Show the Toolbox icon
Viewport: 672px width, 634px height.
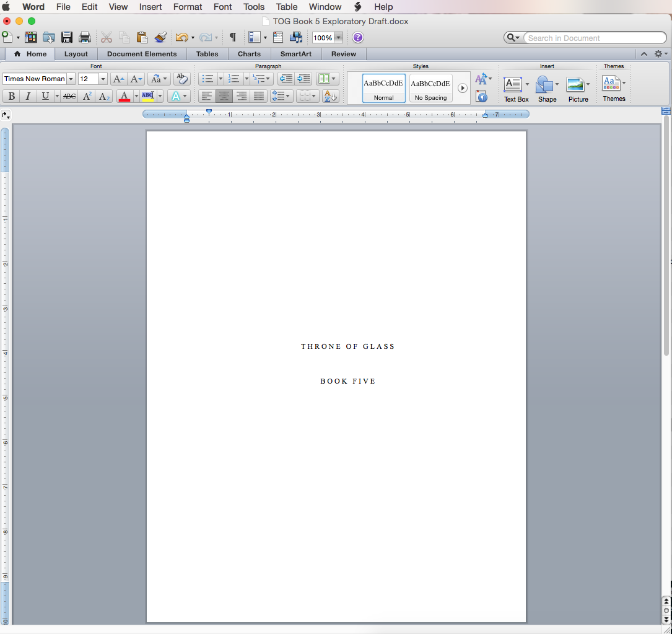(x=277, y=37)
